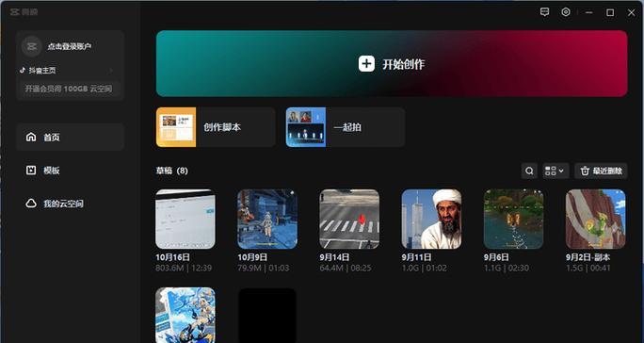
Task: Click the 开通会员得 100GB 云空间 promotion
Action: [x=69, y=89]
